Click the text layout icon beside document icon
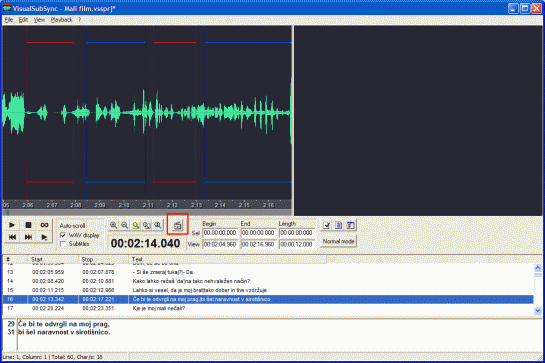545x363 pixels. tap(350, 225)
